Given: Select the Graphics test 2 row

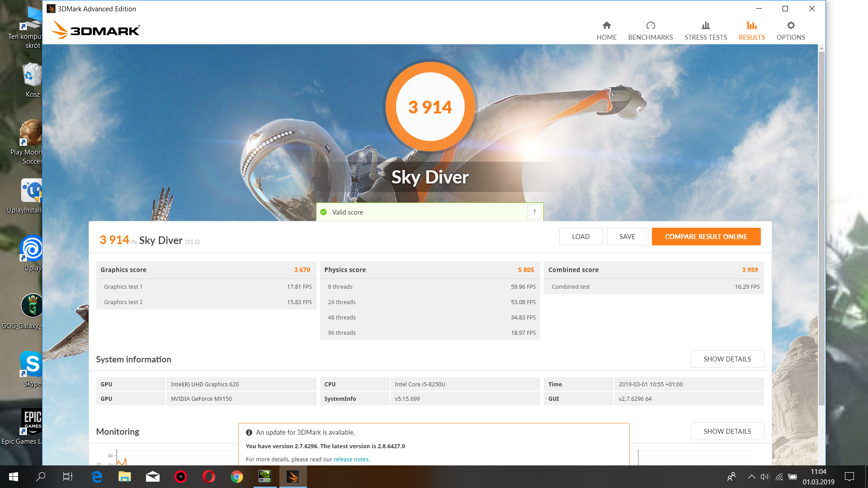Looking at the screenshot, I should pyautogui.click(x=206, y=302).
